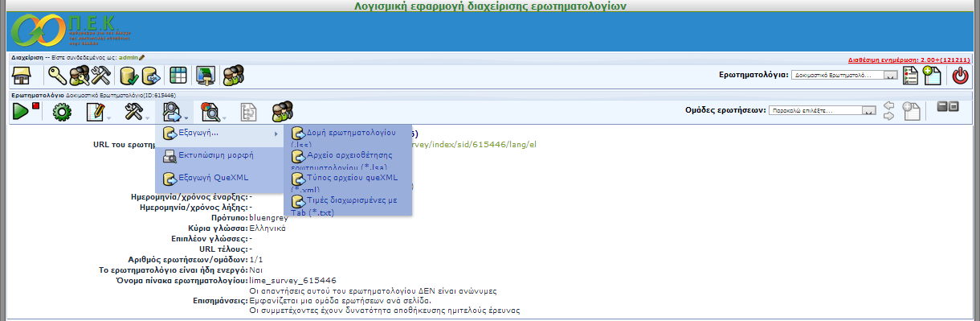
Task: Click the template value bluengrey
Action: pos(269,217)
